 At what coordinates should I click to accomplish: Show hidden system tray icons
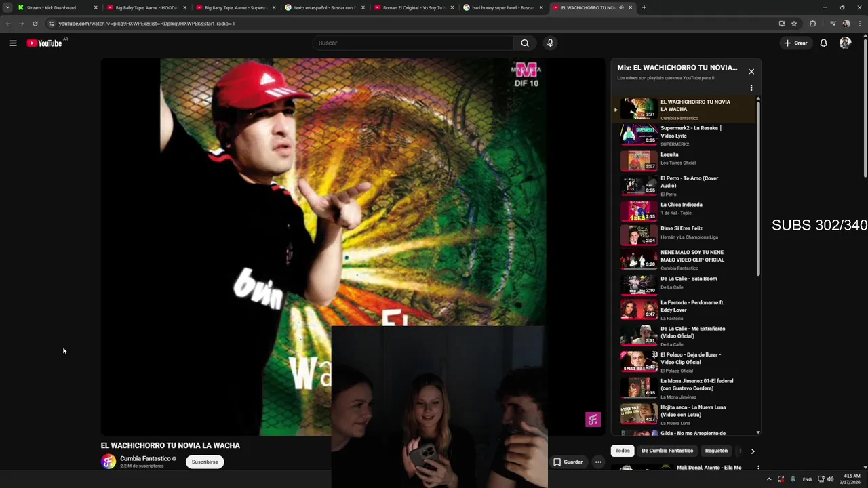coord(768,479)
